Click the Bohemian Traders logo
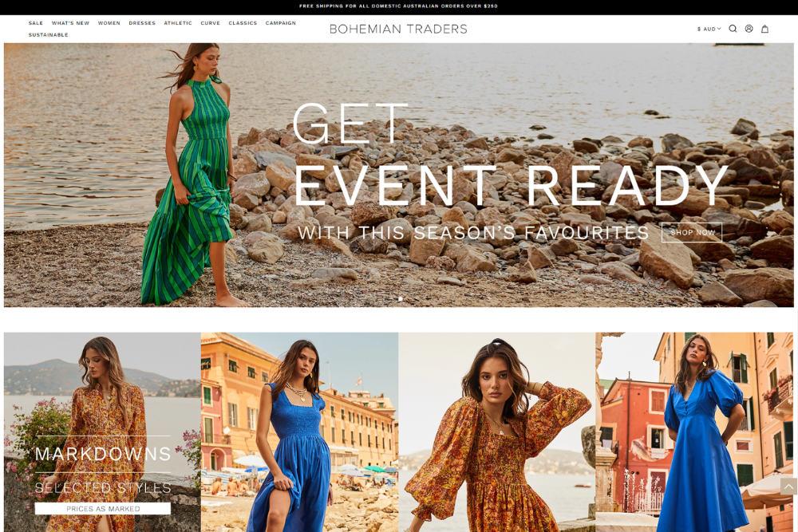 398,29
